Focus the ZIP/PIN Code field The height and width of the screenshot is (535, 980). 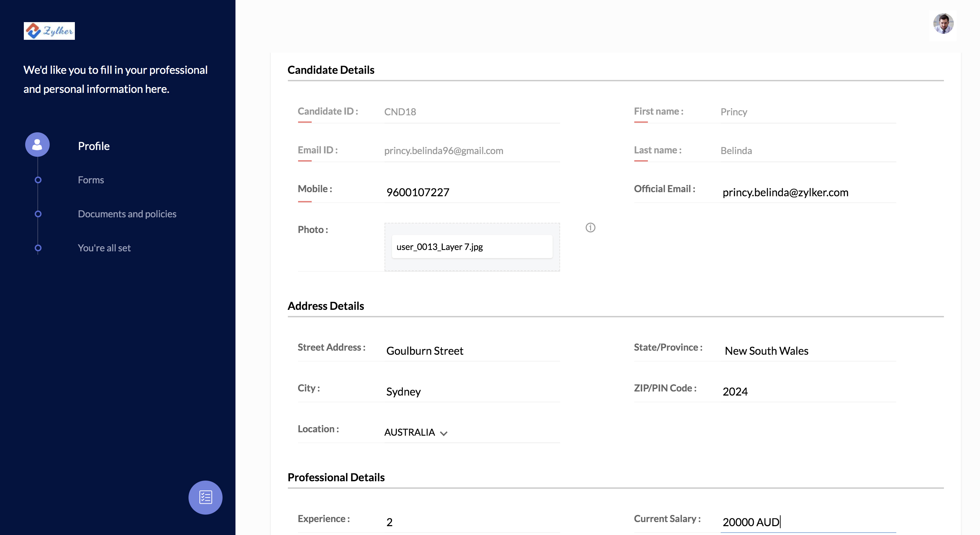pyautogui.click(x=808, y=391)
